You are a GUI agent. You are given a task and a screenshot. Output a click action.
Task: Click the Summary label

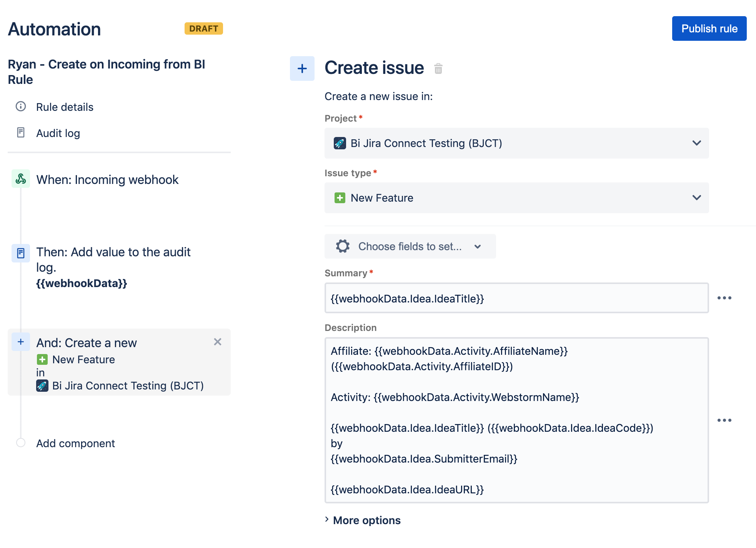coord(346,273)
